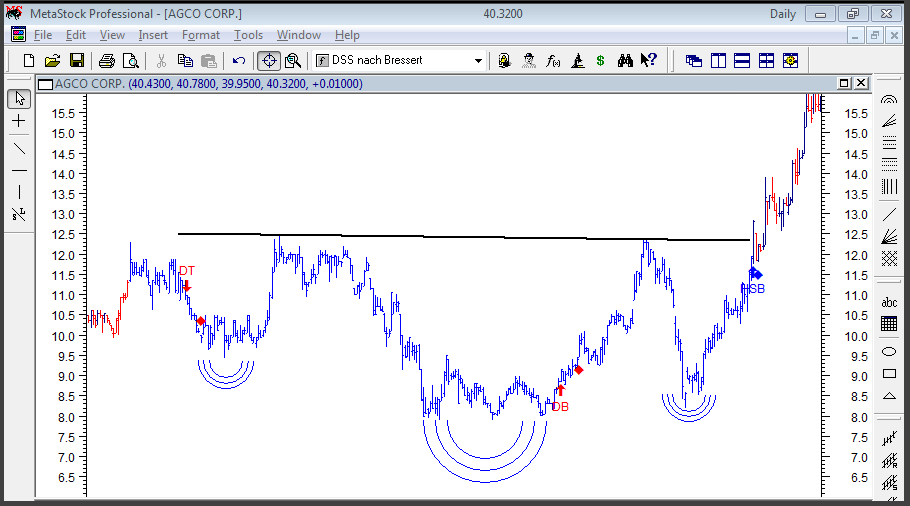Select the Gann fan tool
Screen dimensions: 910x506
889,237
